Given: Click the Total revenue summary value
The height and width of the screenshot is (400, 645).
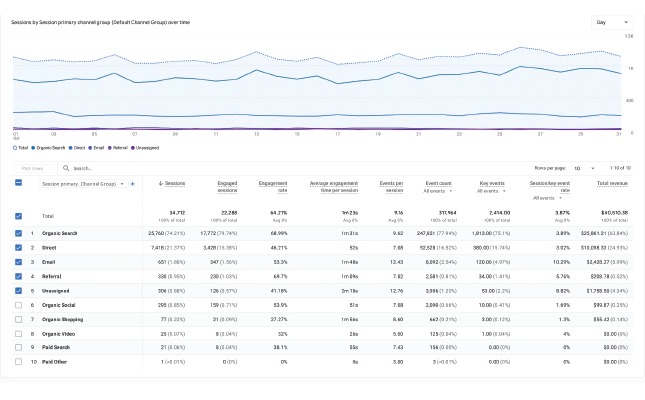Looking at the screenshot, I should pyautogui.click(x=614, y=213).
